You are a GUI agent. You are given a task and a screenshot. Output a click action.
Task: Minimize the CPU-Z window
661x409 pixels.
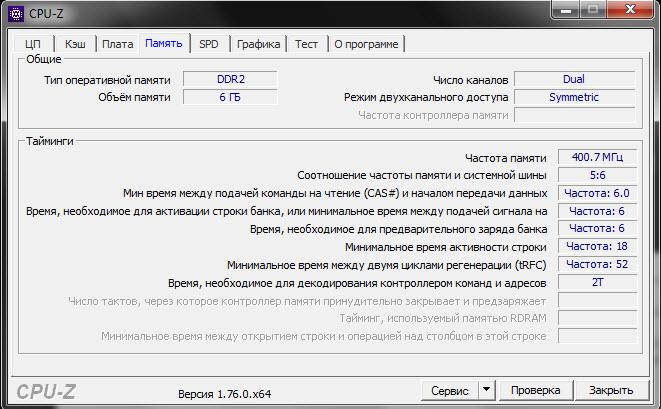(x=565, y=10)
